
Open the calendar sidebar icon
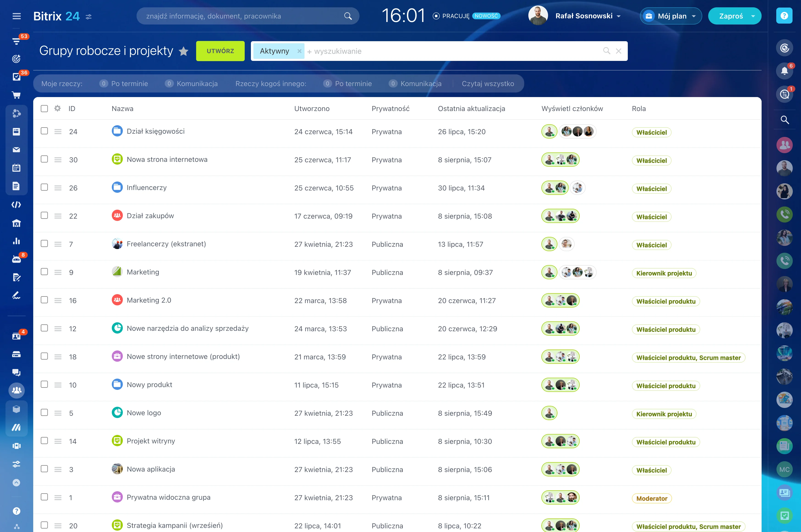tap(16, 168)
